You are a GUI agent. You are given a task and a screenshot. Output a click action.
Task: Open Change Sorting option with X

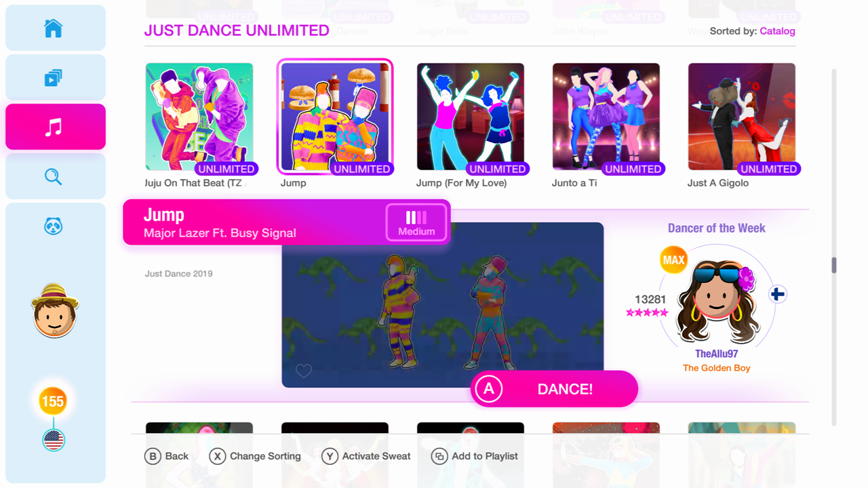click(255, 456)
